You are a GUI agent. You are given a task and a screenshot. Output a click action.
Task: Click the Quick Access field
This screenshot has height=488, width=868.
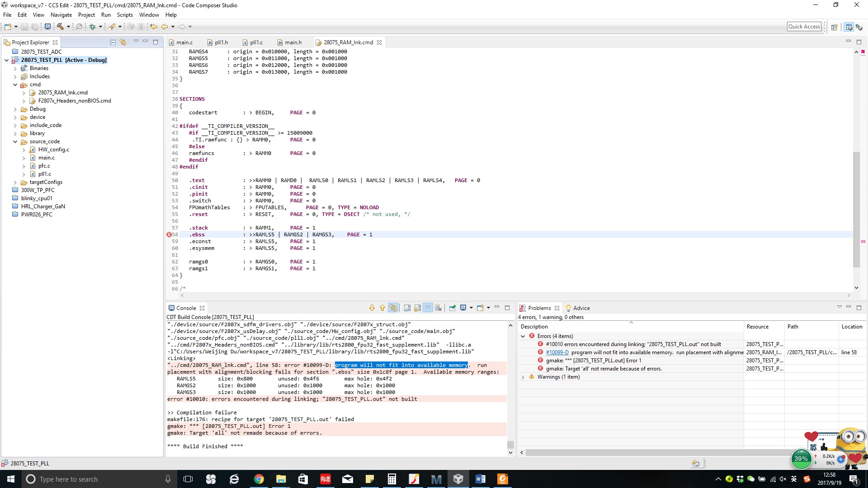(804, 27)
